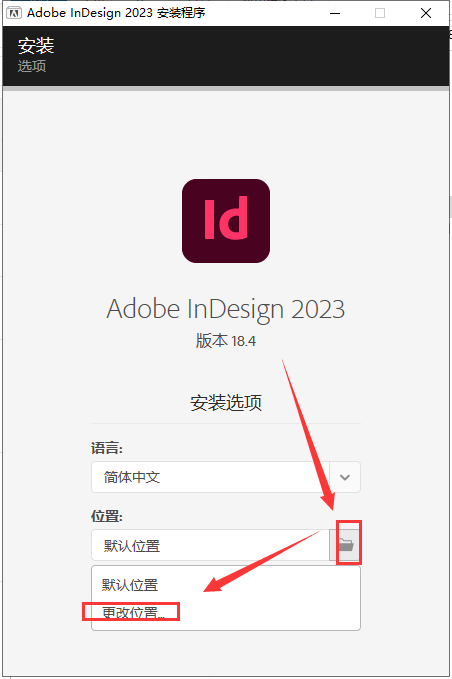
Task: Click the 版本 18.4 version text
Action: (226, 341)
